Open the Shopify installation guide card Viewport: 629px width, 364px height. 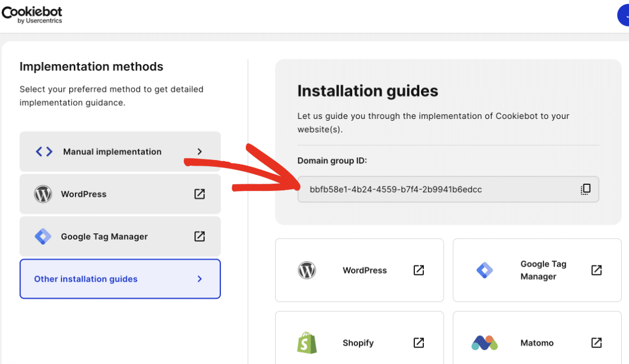point(360,338)
